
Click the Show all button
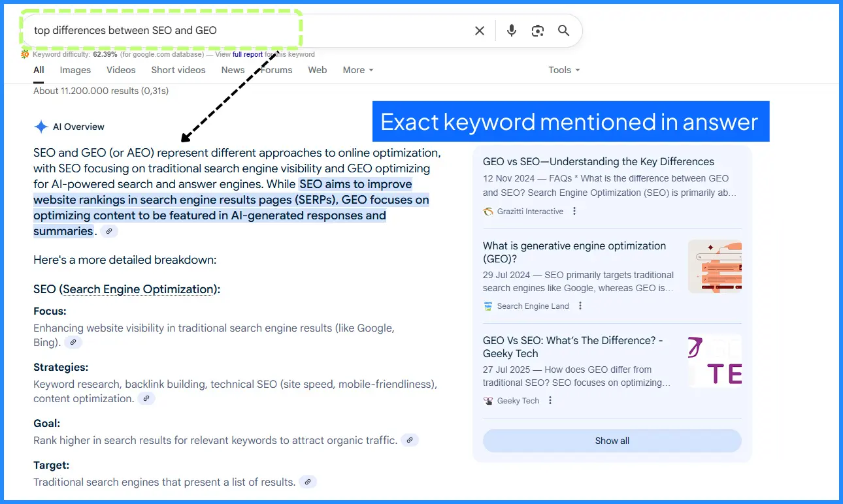[x=612, y=441]
